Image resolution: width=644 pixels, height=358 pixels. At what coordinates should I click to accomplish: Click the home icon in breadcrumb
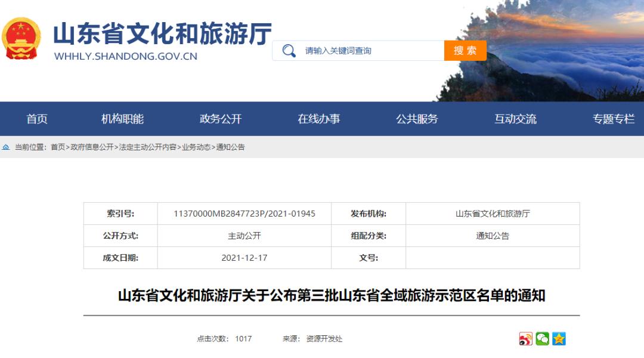[x=6, y=147]
